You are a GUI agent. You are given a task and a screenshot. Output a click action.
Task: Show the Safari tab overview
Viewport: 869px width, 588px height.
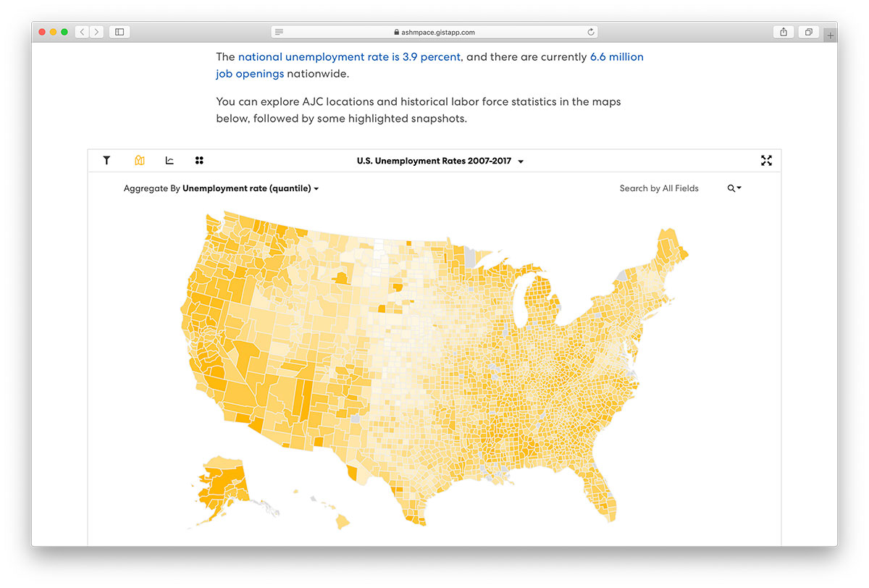point(807,32)
